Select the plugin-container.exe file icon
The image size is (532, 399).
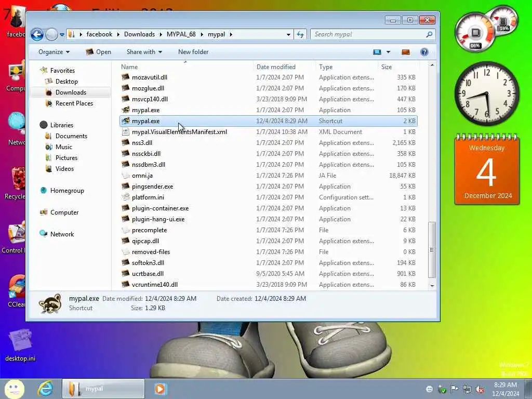[126, 208]
